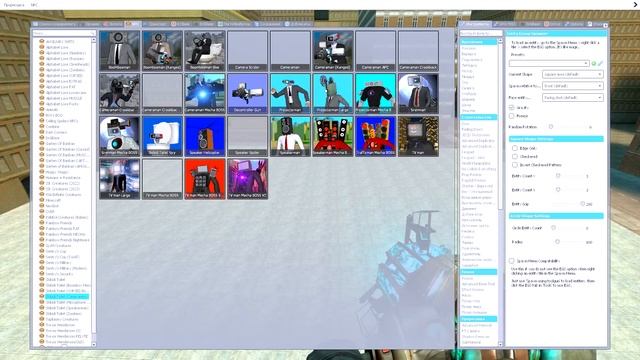Image resolution: width=640 pixels, height=360 pixels.
Task: Toggle Spawn Menu Compatibility checkbox
Action: coord(511,260)
